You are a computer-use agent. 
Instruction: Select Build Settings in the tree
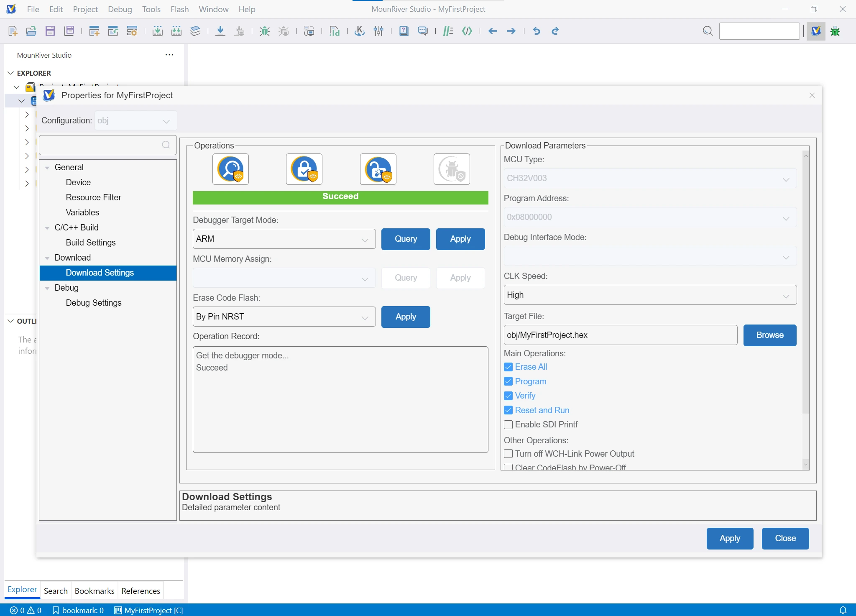click(x=91, y=243)
